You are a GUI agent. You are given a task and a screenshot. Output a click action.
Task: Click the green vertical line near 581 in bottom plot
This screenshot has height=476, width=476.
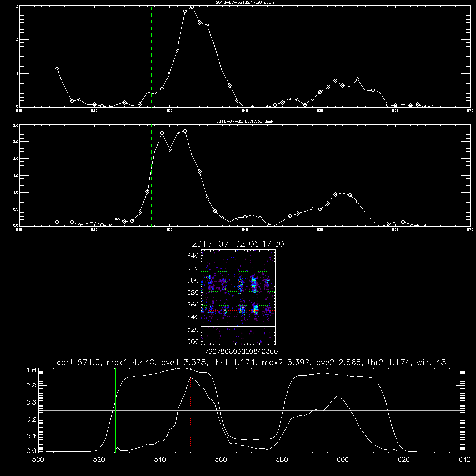[285, 410]
